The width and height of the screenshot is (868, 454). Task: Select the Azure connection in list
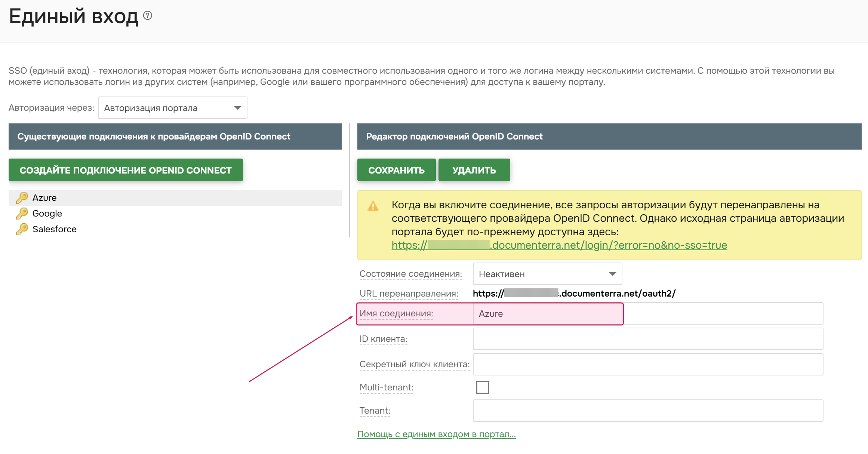(x=44, y=198)
